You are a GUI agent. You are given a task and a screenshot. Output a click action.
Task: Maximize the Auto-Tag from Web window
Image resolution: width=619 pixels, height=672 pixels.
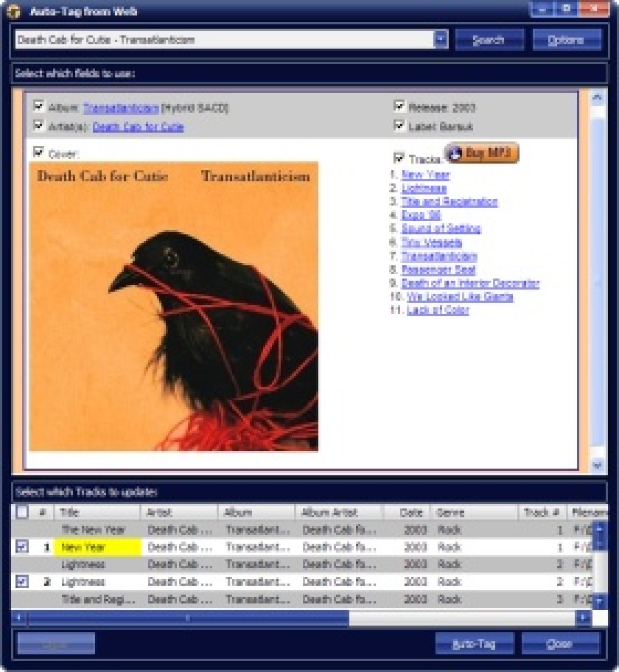coord(566,9)
